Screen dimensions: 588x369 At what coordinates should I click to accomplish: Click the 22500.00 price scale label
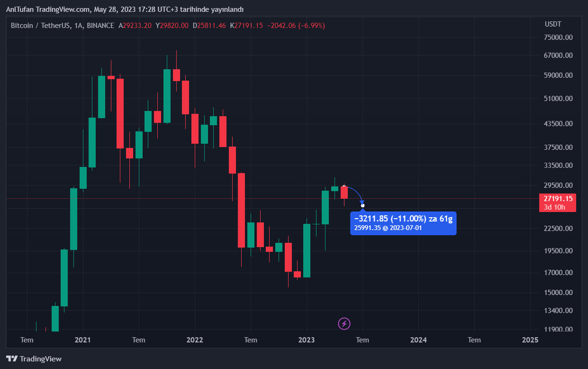coord(558,229)
